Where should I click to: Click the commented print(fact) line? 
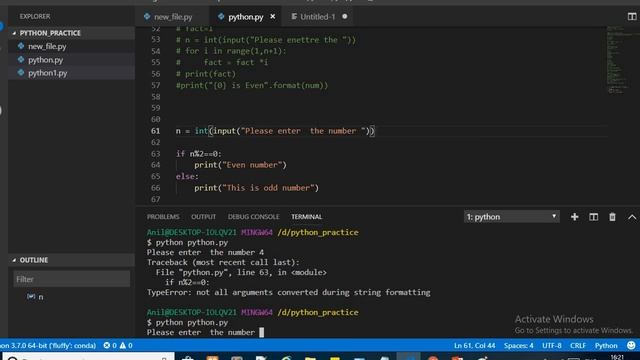click(206, 74)
